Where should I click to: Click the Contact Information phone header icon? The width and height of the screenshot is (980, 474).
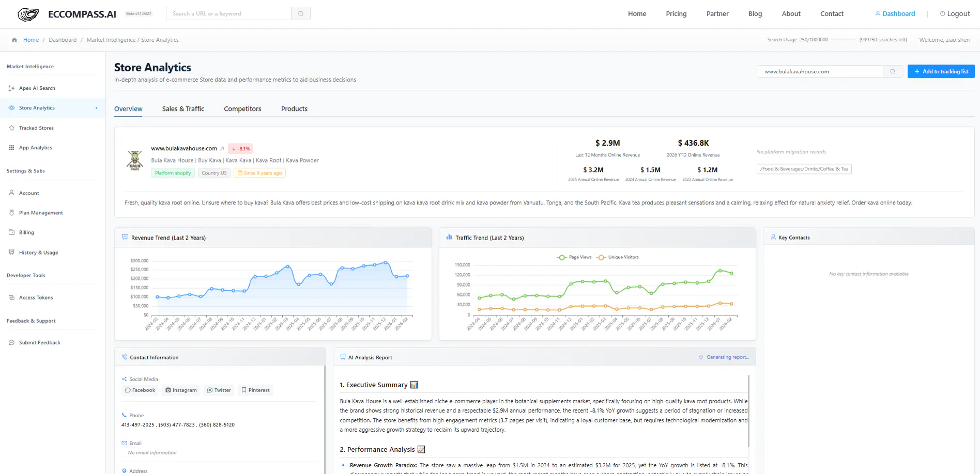[x=124, y=357]
